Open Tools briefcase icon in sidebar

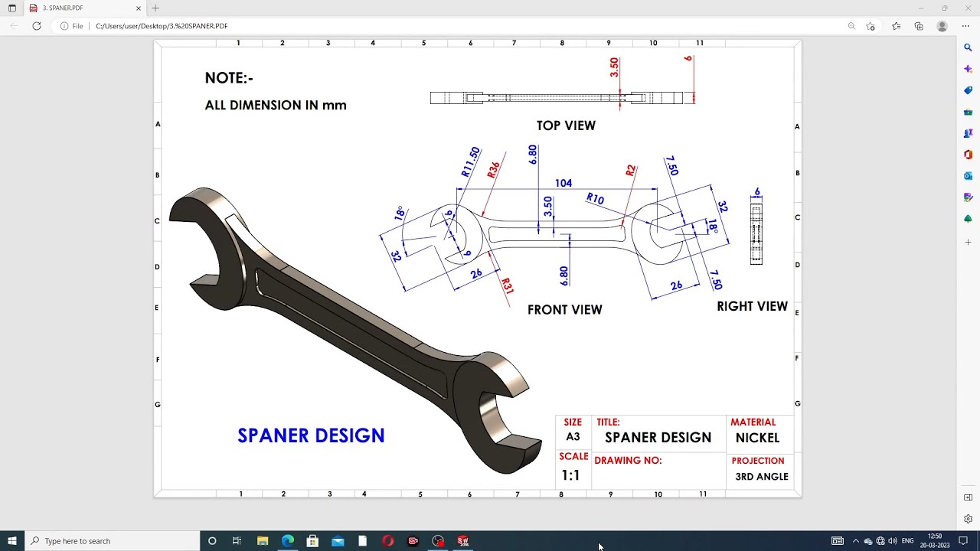(x=968, y=112)
